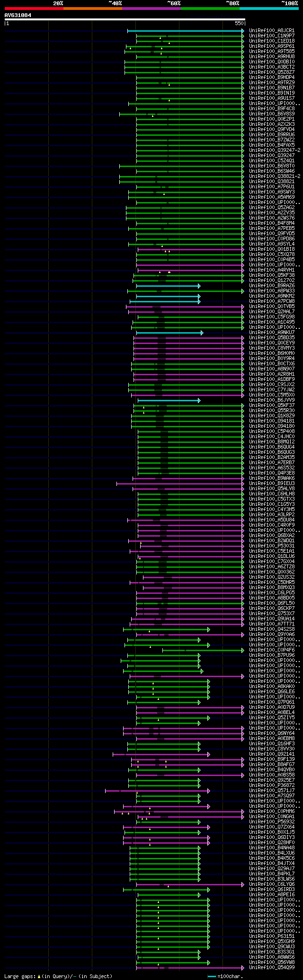Select the AV631084 query title
The image size is (303, 980).
[x=18, y=15]
